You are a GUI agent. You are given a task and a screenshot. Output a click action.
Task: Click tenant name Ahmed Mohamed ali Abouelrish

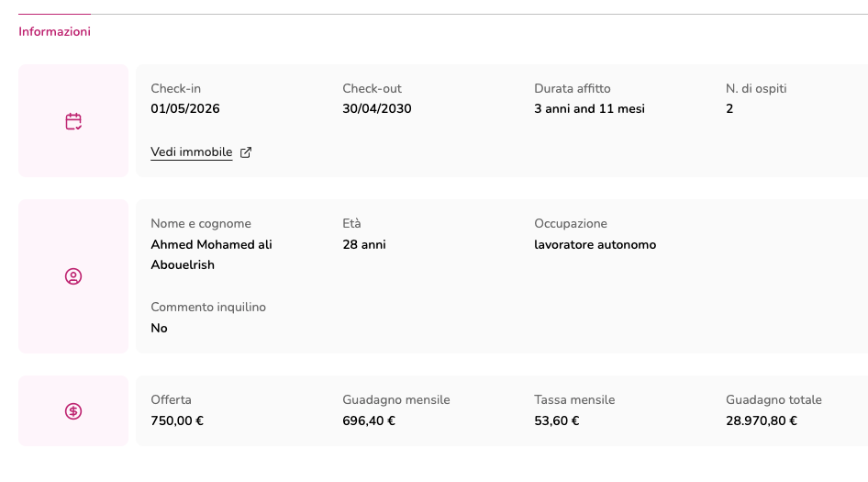(x=211, y=254)
